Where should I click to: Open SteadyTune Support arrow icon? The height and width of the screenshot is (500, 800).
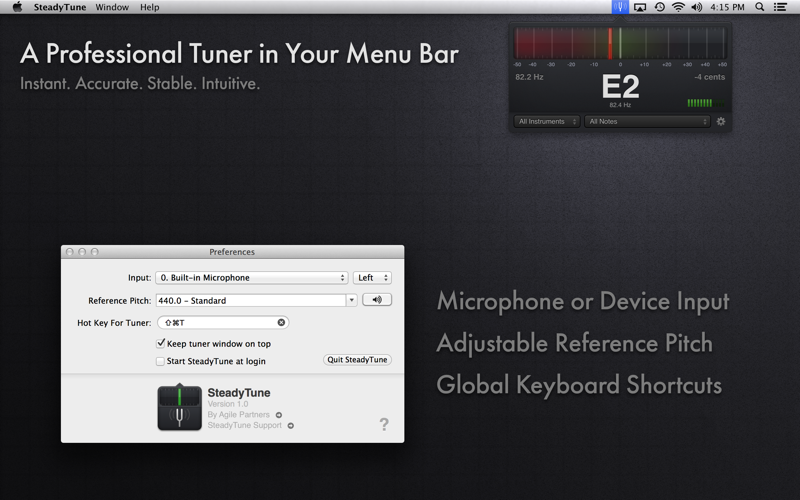coord(291,426)
